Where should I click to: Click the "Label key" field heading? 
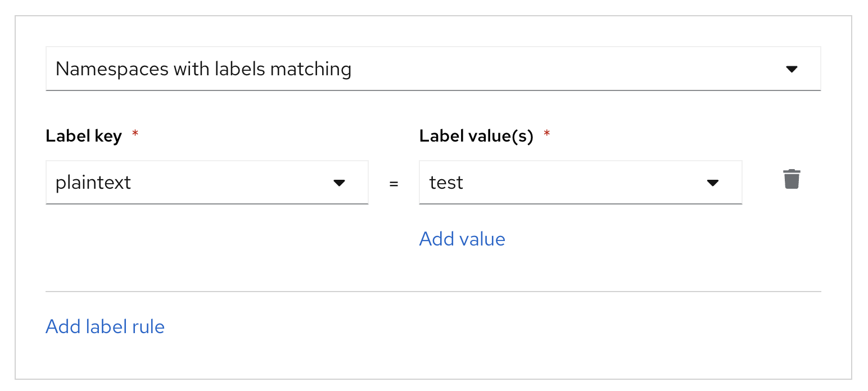pyautogui.click(x=84, y=136)
